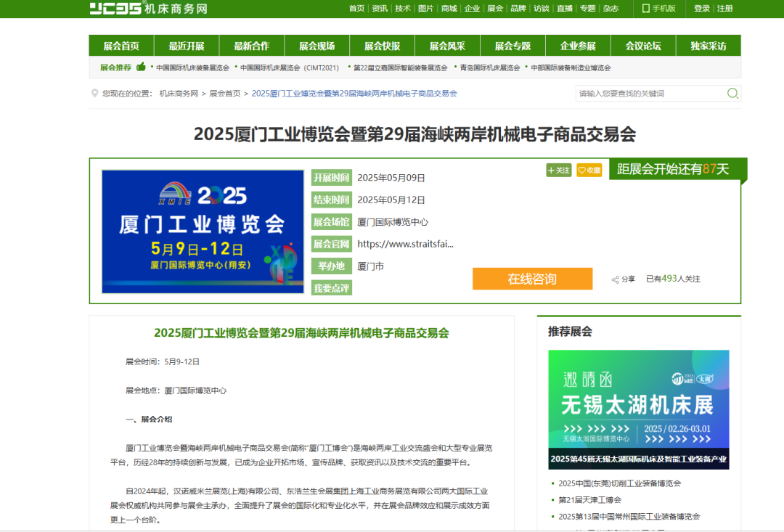The width and height of the screenshot is (784, 532).
Task: Open 展会 in top navigation
Action: [x=495, y=9]
